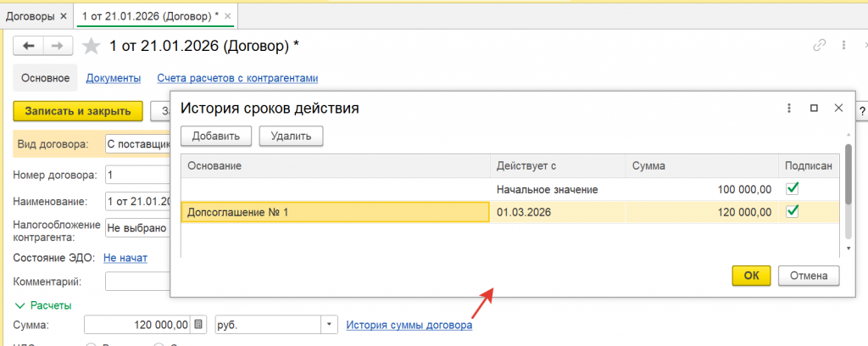The image size is (868, 346).
Task: Toggle Подписан checkbox for Допсоглашение № 1
Action: click(x=793, y=211)
